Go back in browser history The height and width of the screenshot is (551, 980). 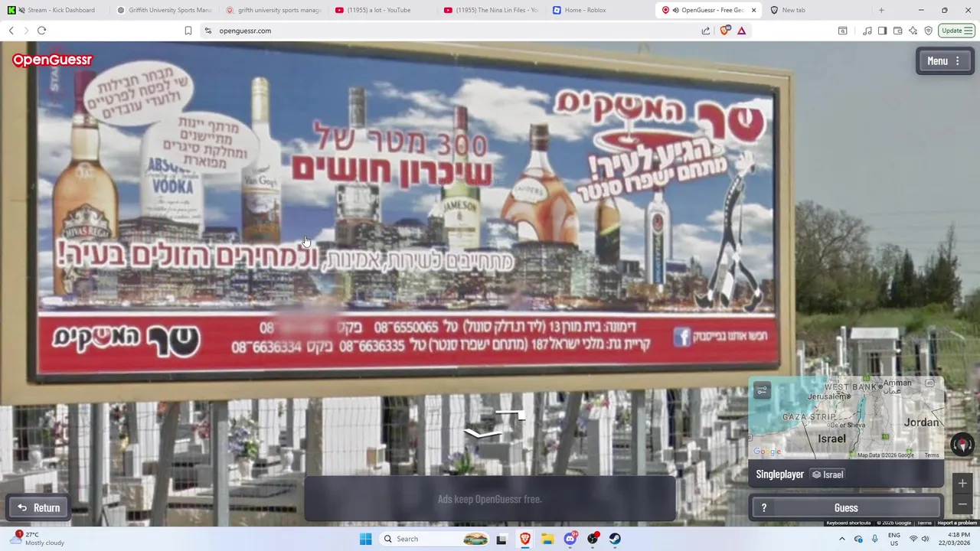11,31
